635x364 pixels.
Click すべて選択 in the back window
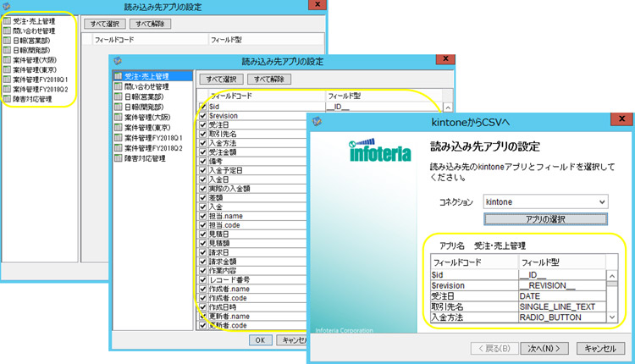pyautogui.click(x=105, y=24)
